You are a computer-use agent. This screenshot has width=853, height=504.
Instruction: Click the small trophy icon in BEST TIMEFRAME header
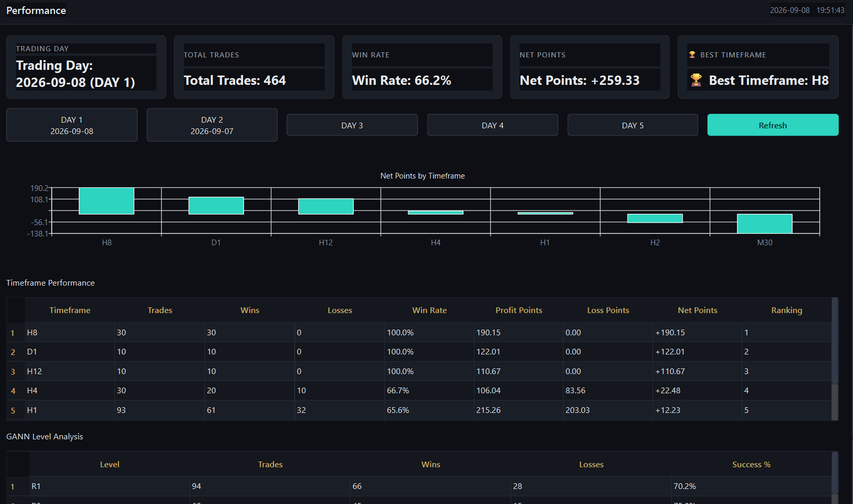pos(692,55)
